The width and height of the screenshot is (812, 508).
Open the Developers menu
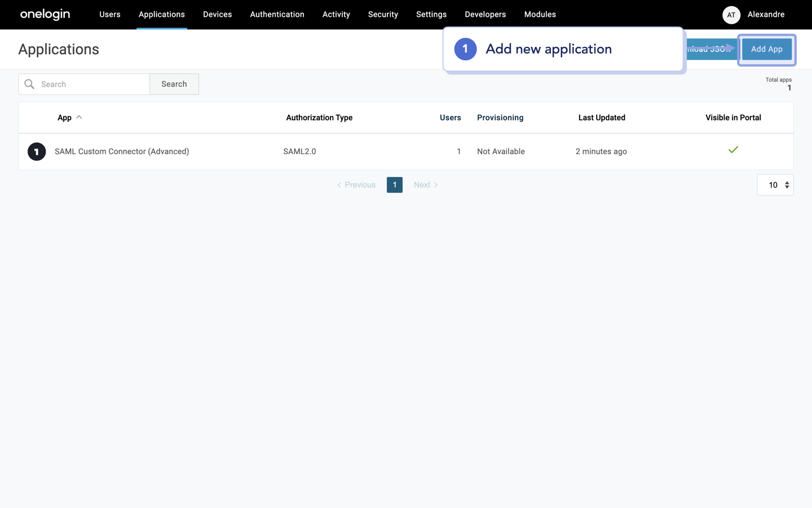pos(485,14)
